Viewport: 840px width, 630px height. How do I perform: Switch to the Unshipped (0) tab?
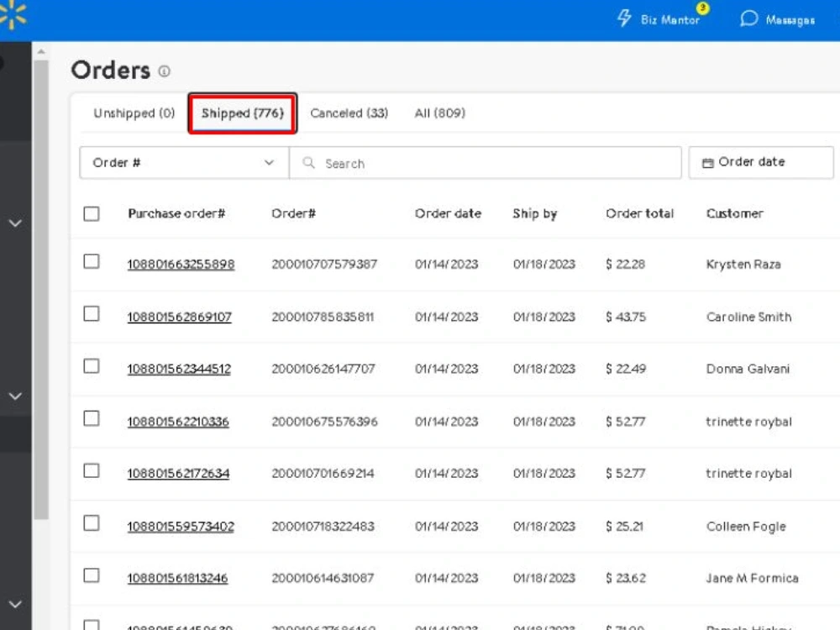click(x=134, y=113)
